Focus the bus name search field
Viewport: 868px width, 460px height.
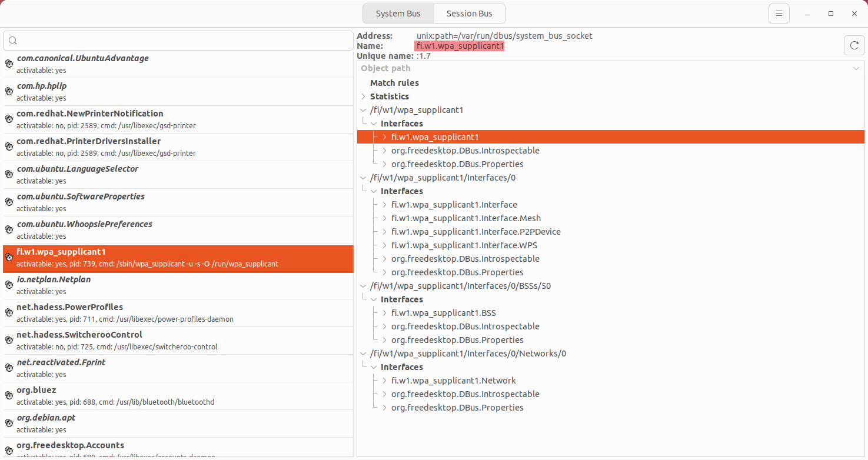178,41
